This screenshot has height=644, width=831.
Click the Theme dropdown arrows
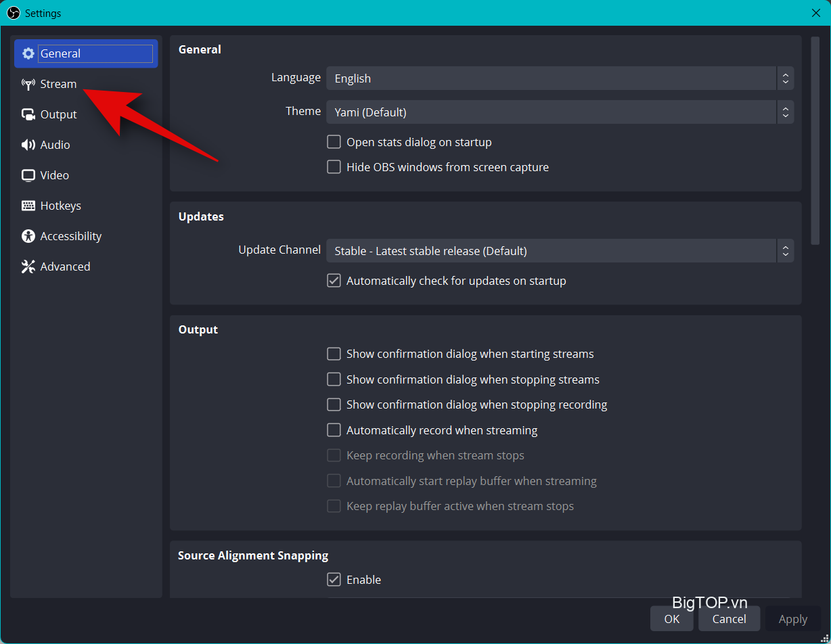785,112
